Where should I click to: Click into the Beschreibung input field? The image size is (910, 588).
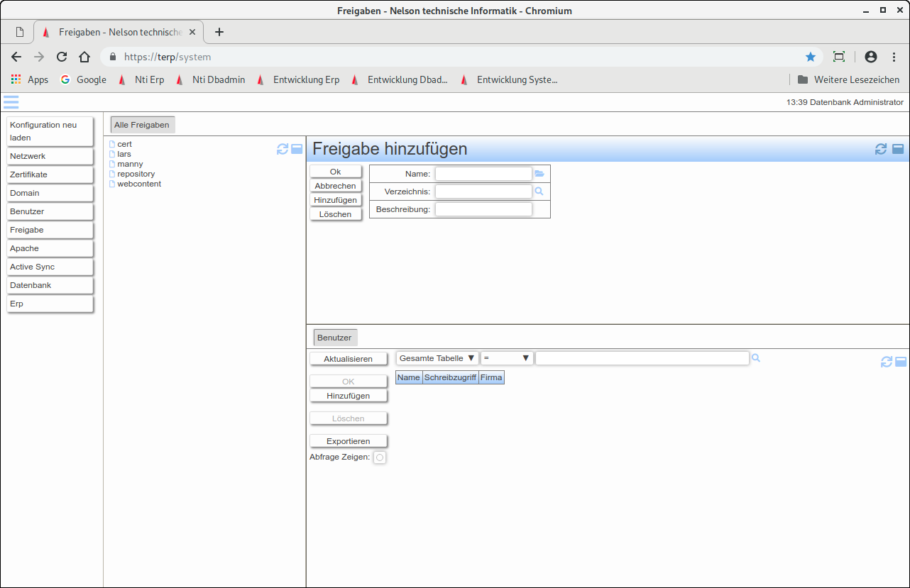coord(483,209)
